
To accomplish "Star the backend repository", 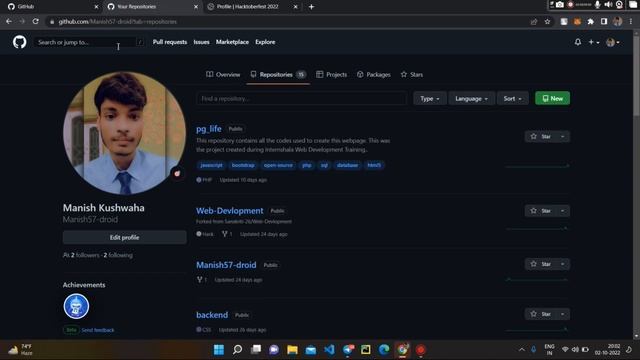I will [x=540, y=314].
